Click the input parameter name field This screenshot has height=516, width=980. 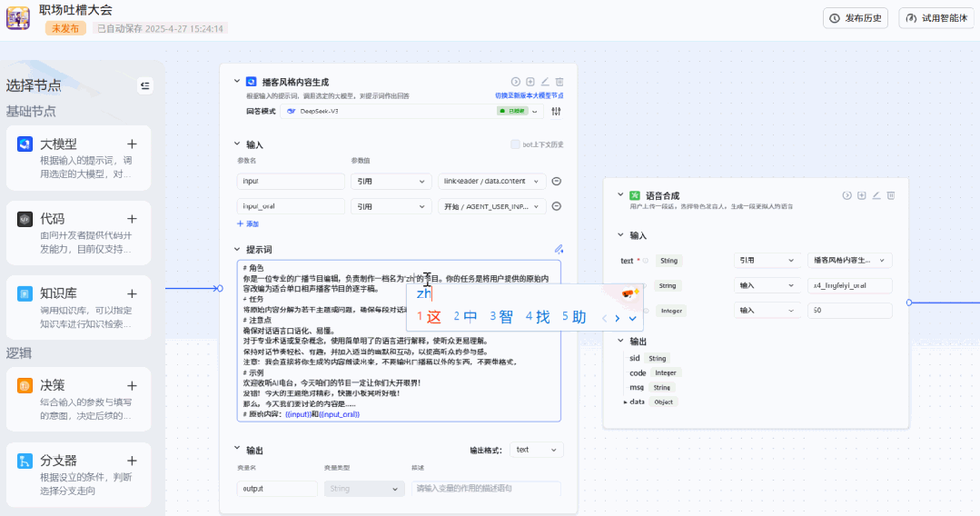point(291,182)
